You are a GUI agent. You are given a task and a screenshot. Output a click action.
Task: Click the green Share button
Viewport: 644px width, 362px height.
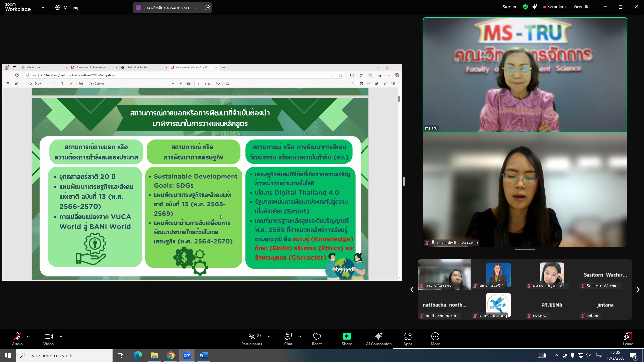(x=346, y=336)
